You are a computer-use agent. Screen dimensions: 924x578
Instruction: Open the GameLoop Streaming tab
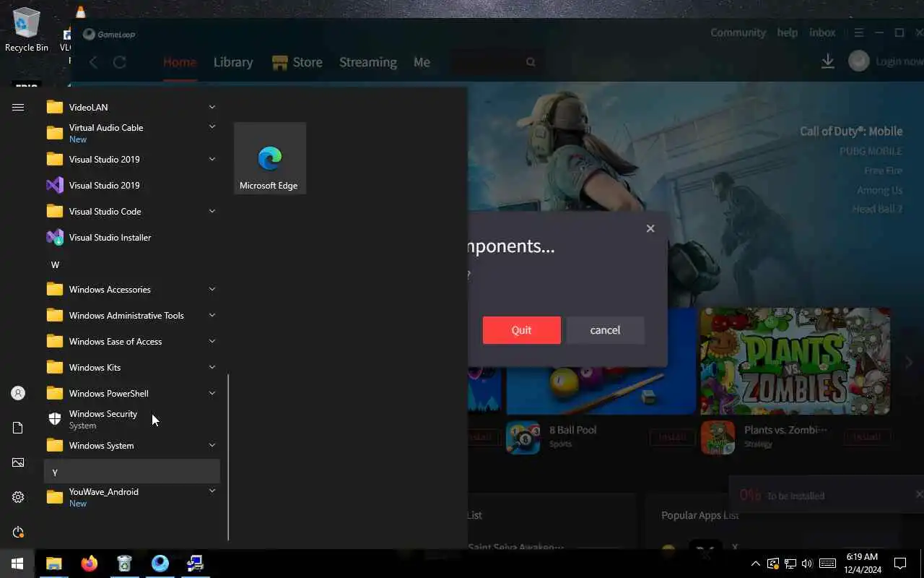(x=368, y=62)
